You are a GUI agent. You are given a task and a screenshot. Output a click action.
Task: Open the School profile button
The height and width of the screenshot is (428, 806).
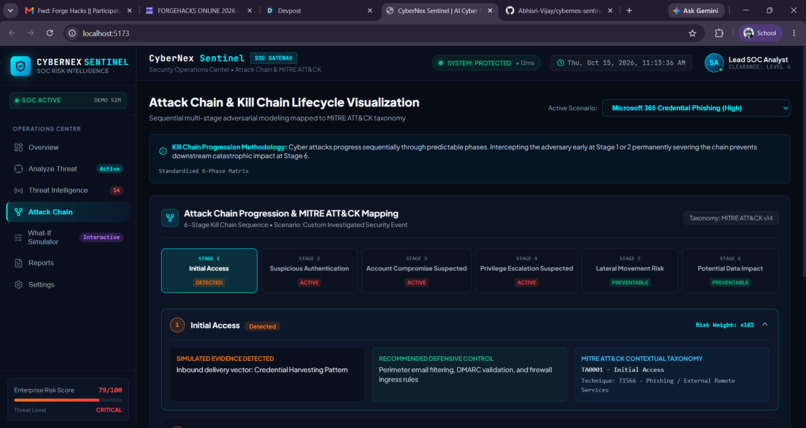tap(760, 33)
